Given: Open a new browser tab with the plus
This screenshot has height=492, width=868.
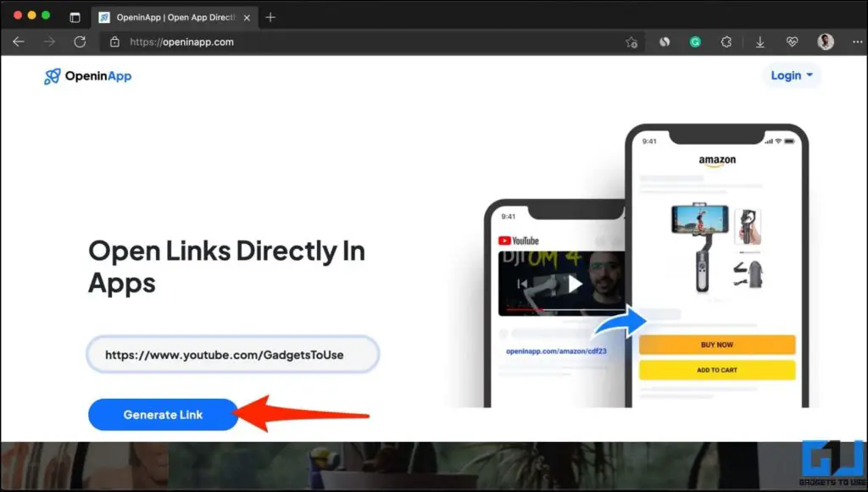Looking at the screenshot, I should (269, 16).
